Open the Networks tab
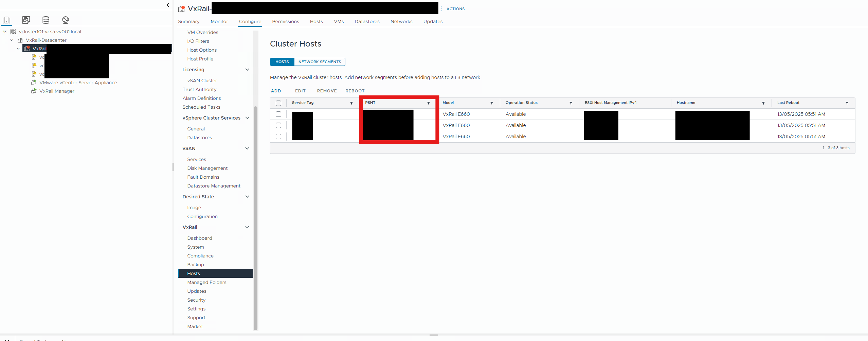The height and width of the screenshot is (341, 868). 401,21
